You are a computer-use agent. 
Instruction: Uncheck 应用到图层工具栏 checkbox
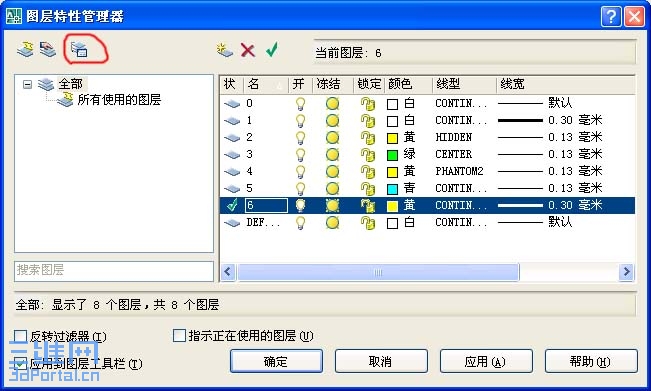20,364
